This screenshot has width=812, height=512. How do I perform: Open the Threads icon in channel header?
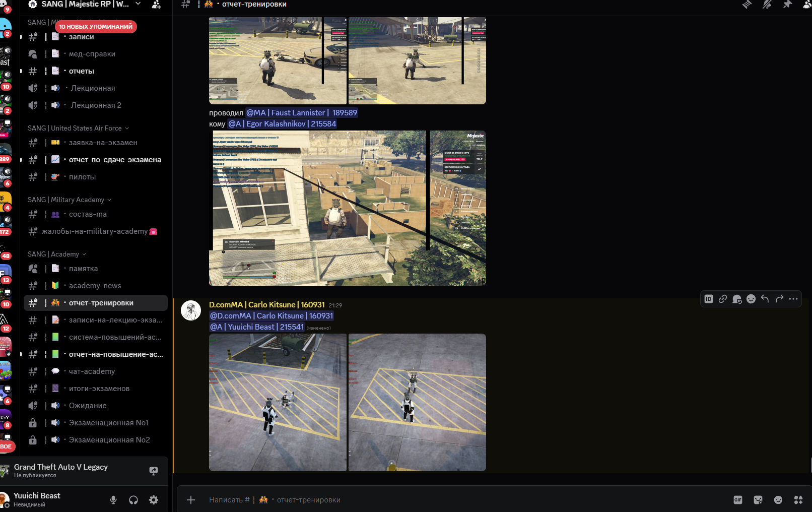[747, 5]
